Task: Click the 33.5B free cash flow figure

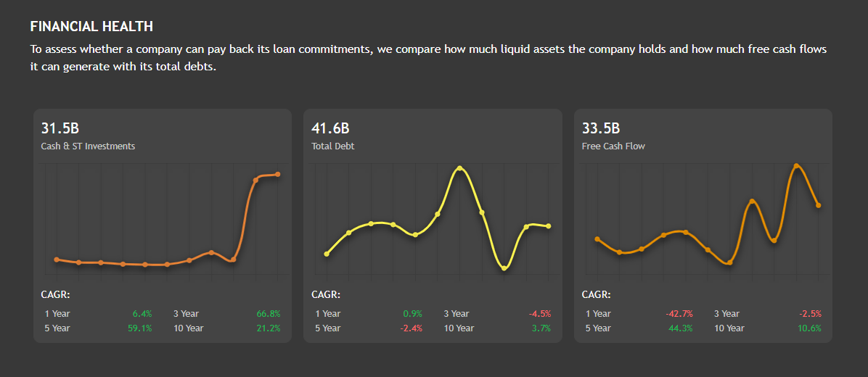Action: (601, 129)
